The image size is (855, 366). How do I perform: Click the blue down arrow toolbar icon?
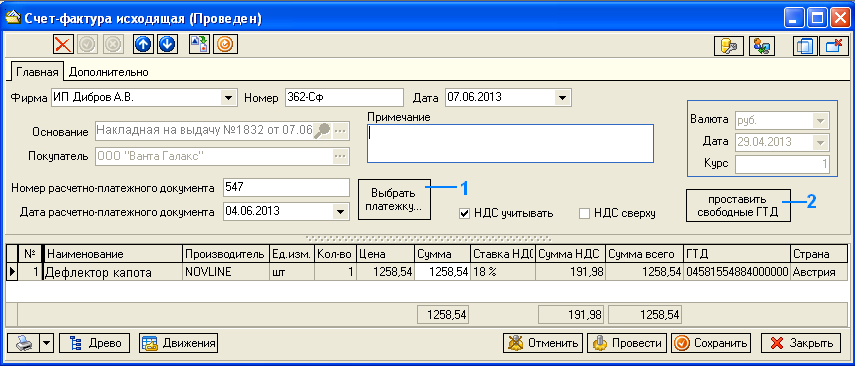pos(167,44)
